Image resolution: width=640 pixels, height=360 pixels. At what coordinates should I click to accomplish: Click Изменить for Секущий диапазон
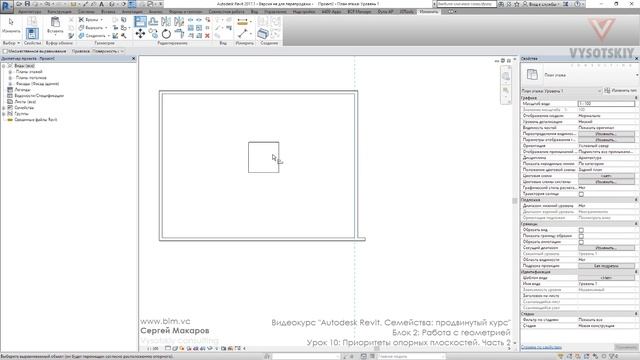pos(606,248)
